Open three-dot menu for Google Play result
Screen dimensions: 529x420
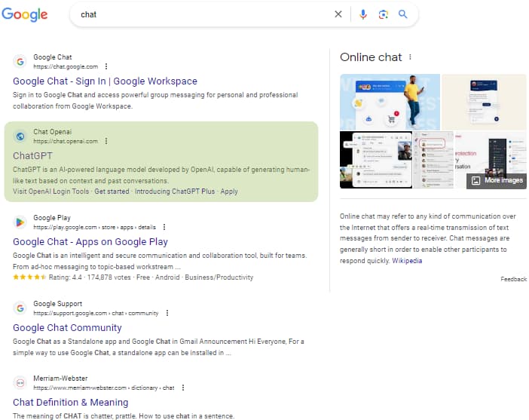pyautogui.click(x=164, y=227)
